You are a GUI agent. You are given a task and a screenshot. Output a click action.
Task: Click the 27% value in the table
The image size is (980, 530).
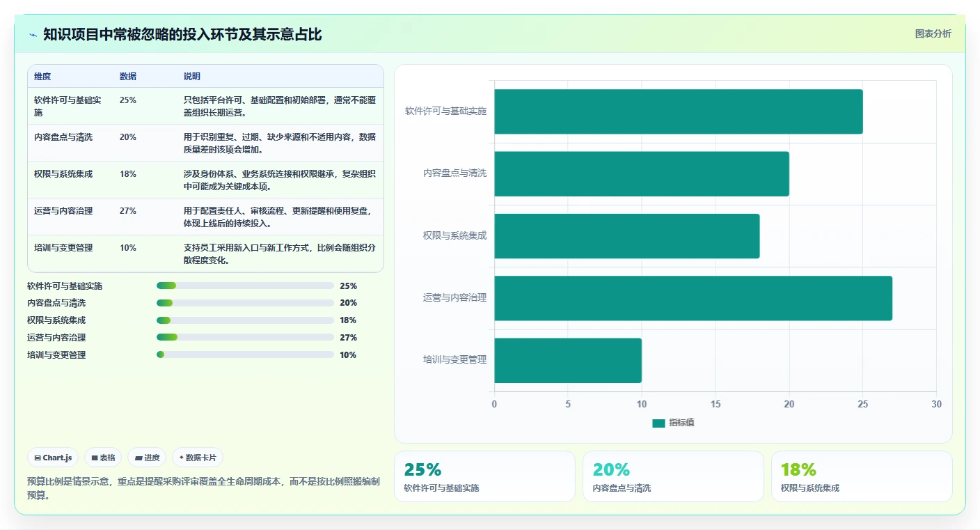[x=128, y=211]
